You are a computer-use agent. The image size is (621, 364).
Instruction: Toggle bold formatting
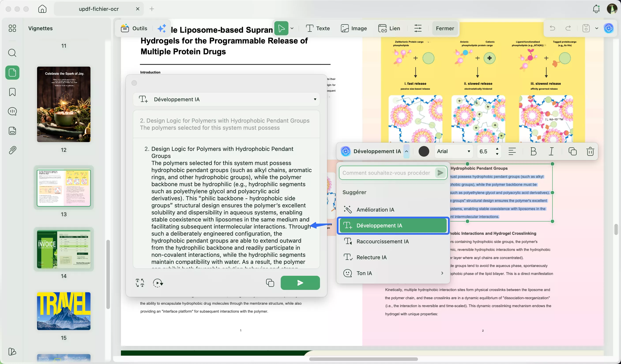pos(533,151)
